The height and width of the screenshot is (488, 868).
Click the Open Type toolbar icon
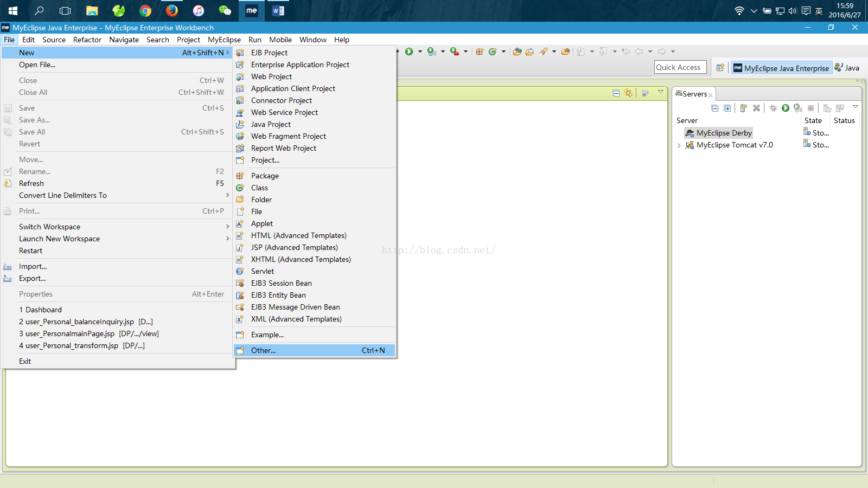[517, 52]
